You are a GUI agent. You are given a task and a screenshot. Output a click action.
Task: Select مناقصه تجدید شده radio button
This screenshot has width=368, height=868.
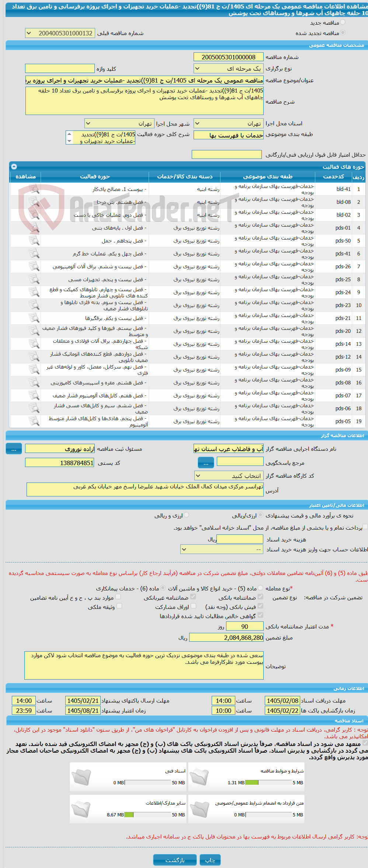(343, 33)
